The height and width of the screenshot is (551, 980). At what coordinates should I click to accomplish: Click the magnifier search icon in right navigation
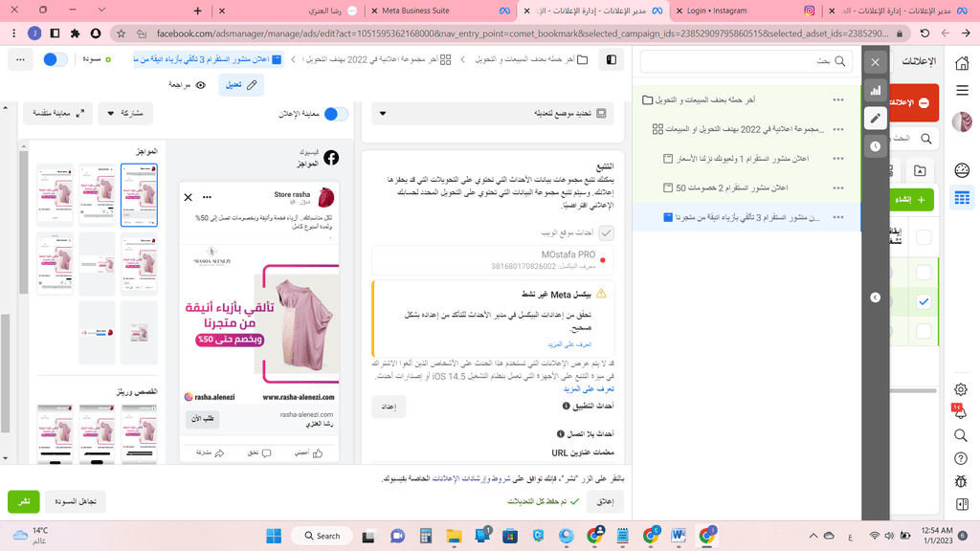pos(961,435)
